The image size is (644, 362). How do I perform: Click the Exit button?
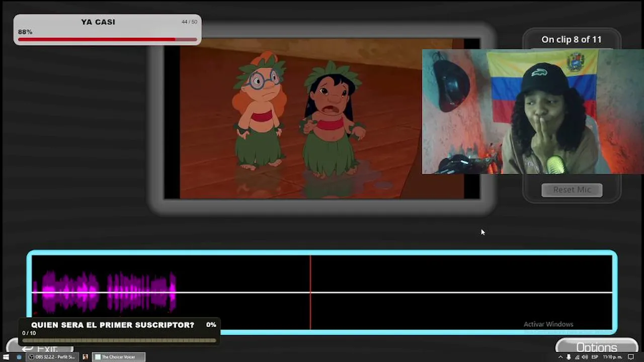pyautogui.click(x=39, y=348)
